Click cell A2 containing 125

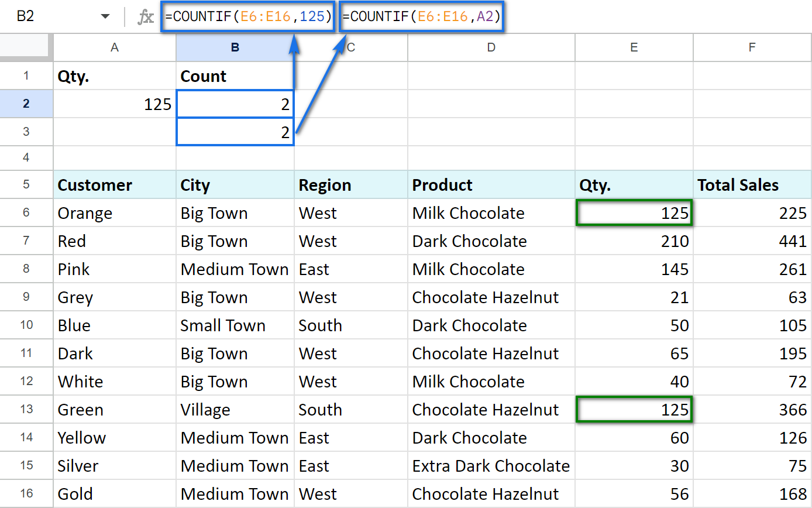click(x=114, y=104)
